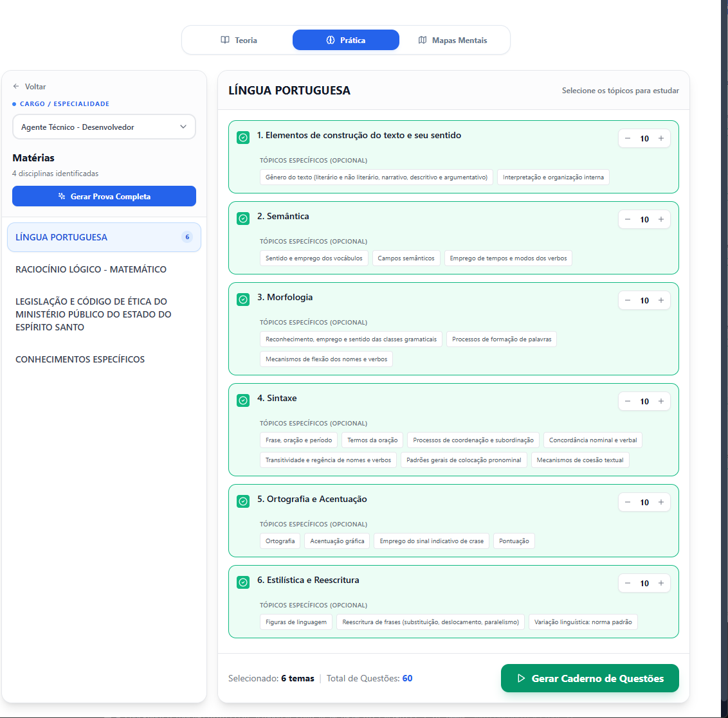
Task: Decrease question count for Estilística e Reescritura
Action: (x=628, y=584)
